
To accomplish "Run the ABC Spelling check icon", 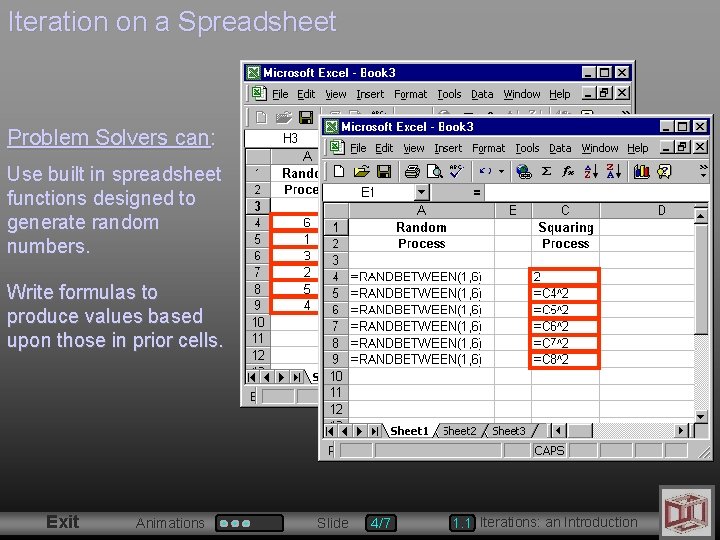I will pyautogui.click(x=456, y=171).
